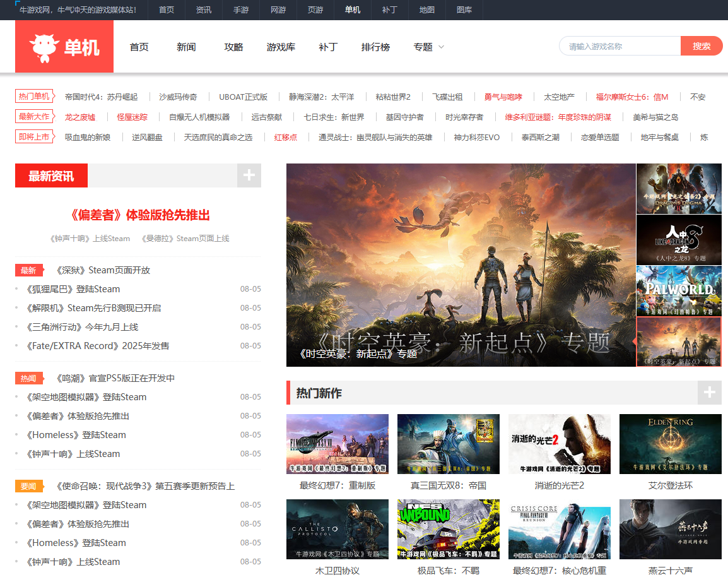Go to 排行榜 in main navigation
The width and height of the screenshot is (728, 582).
point(375,47)
